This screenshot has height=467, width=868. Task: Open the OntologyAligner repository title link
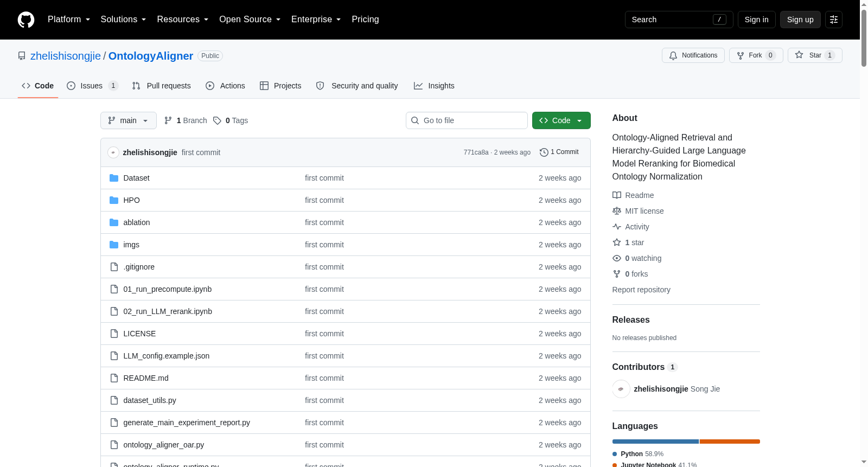(151, 56)
